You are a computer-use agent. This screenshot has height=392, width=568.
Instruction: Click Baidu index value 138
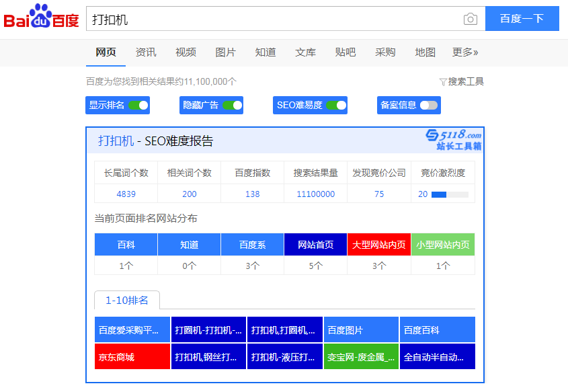tap(253, 194)
